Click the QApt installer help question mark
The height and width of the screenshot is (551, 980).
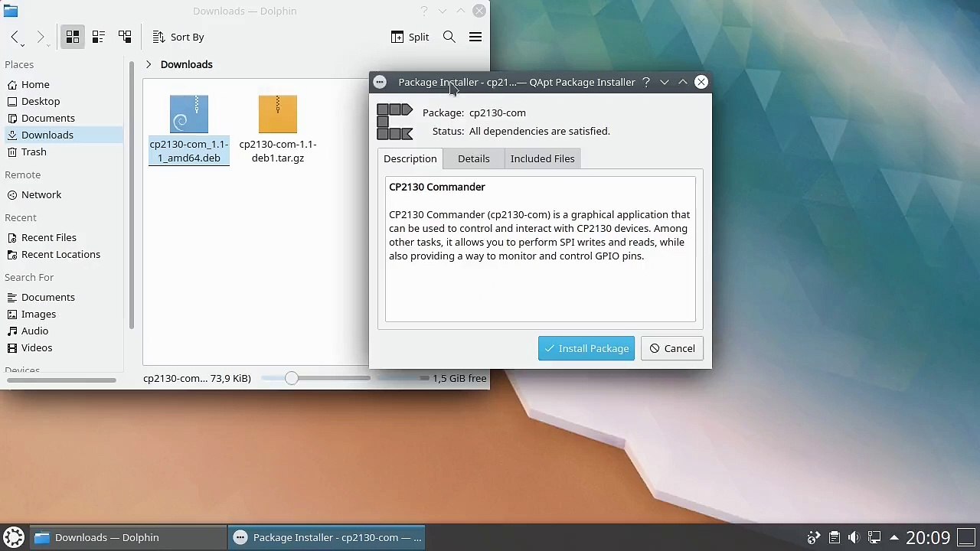tap(646, 82)
